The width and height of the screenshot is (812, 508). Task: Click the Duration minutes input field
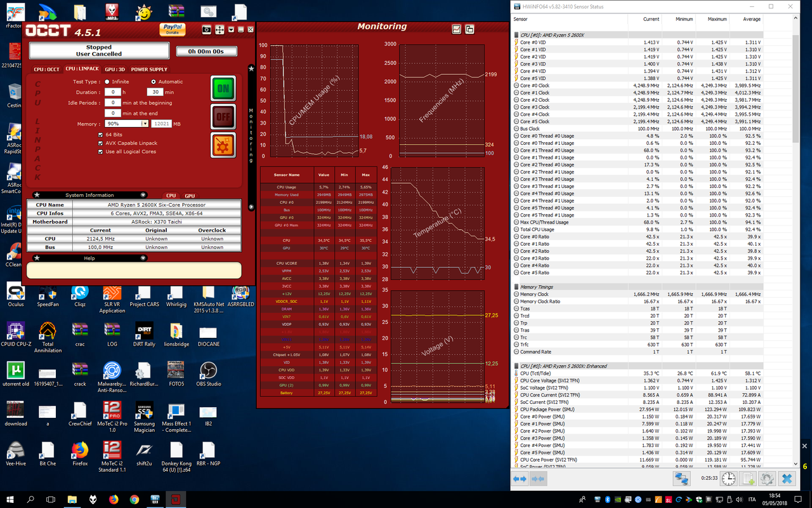(x=155, y=92)
